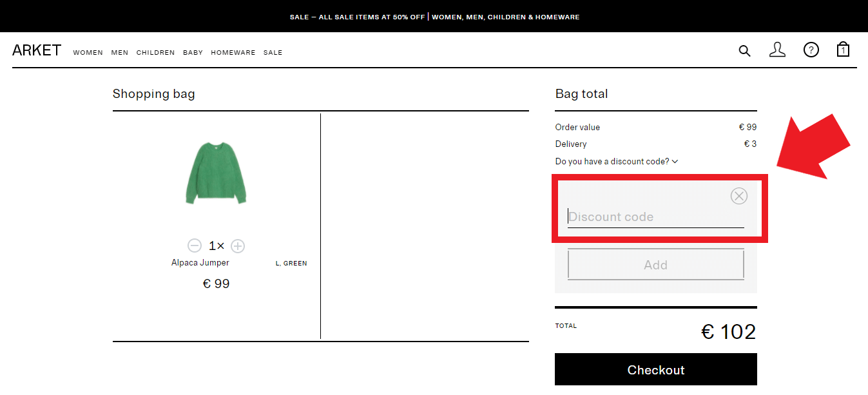Dismiss the discount code box via X icon
The image size is (868, 395).
(738, 196)
